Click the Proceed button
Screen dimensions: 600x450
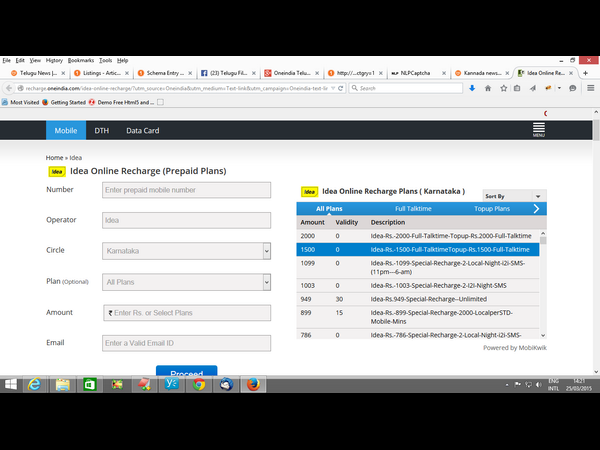coord(186,374)
